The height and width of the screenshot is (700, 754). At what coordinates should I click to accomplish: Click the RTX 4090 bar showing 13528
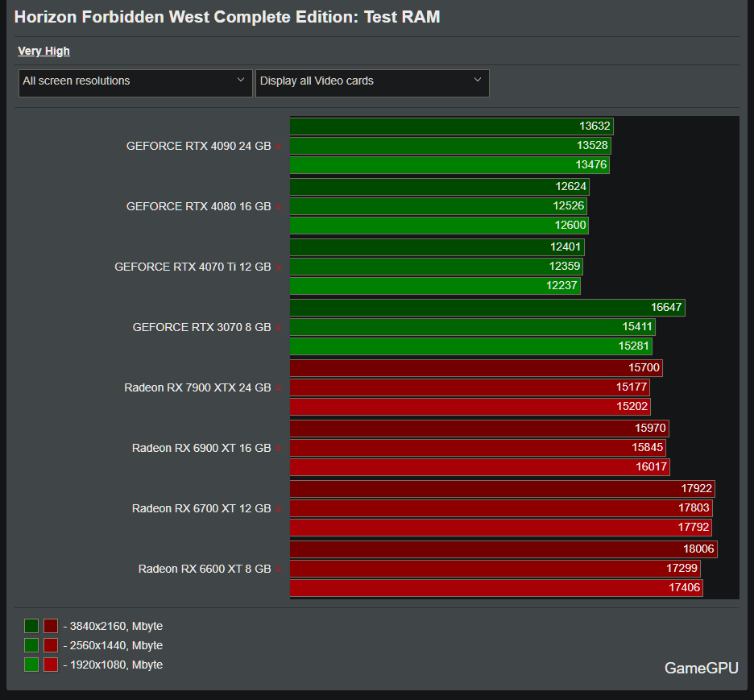450,146
